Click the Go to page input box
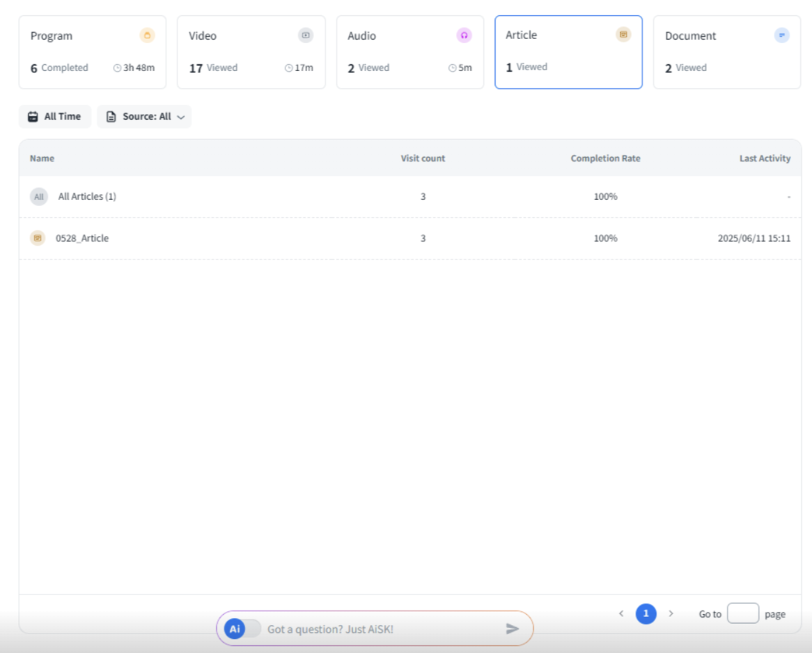Image resolution: width=812 pixels, height=653 pixels. tap(742, 613)
